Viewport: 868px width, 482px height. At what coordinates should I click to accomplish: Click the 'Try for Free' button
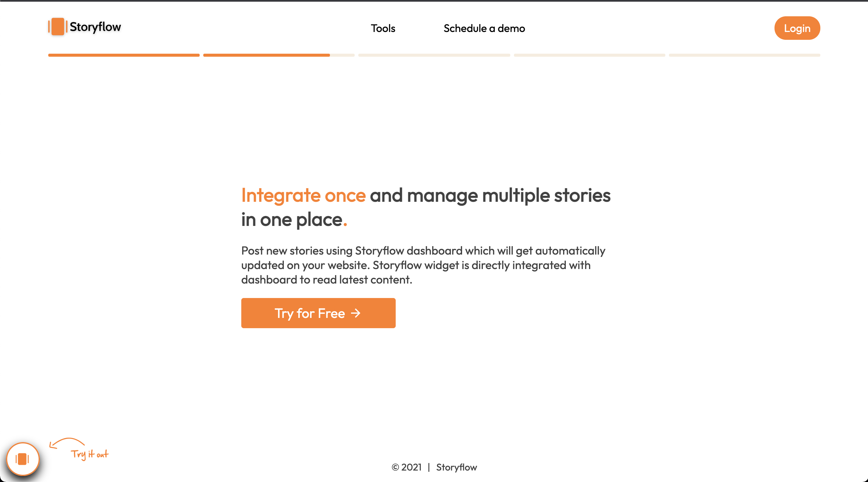click(318, 313)
